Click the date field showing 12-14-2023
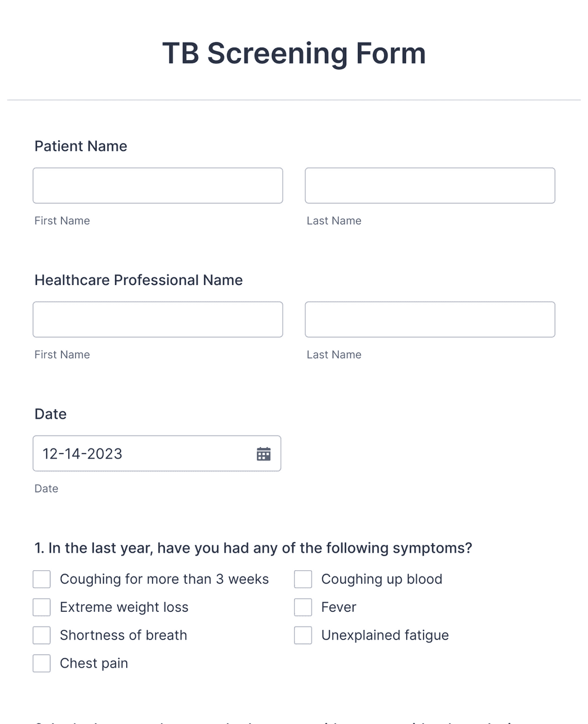The height and width of the screenshot is (724, 588). click(x=141, y=454)
